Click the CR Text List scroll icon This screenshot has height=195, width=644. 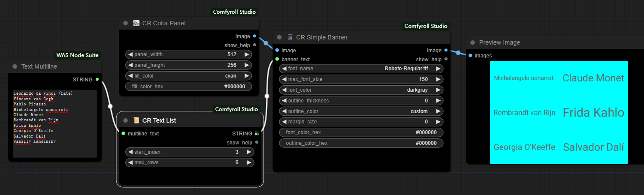coord(136,120)
